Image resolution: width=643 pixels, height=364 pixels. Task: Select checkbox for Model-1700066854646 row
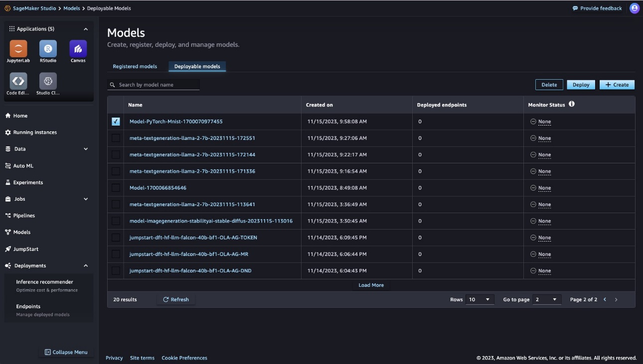pyautogui.click(x=116, y=188)
